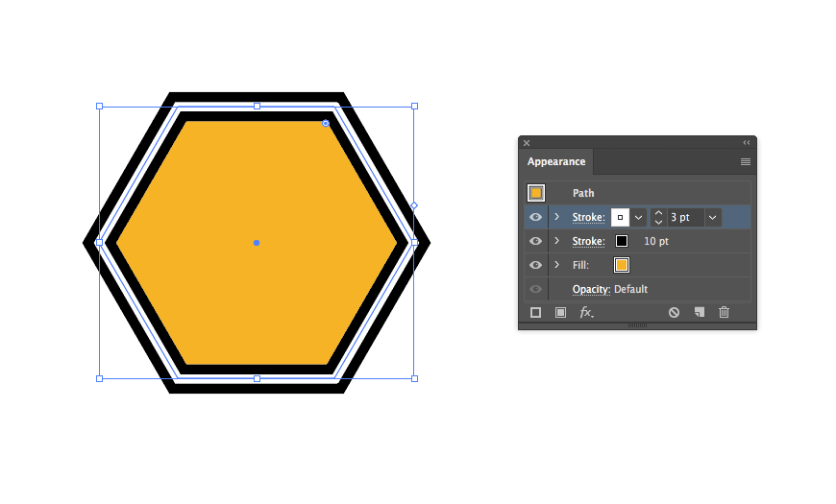Screen dimensions: 836x504
Task: Expand the 3 pt Stroke attribute chevron
Action: pyautogui.click(x=557, y=217)
